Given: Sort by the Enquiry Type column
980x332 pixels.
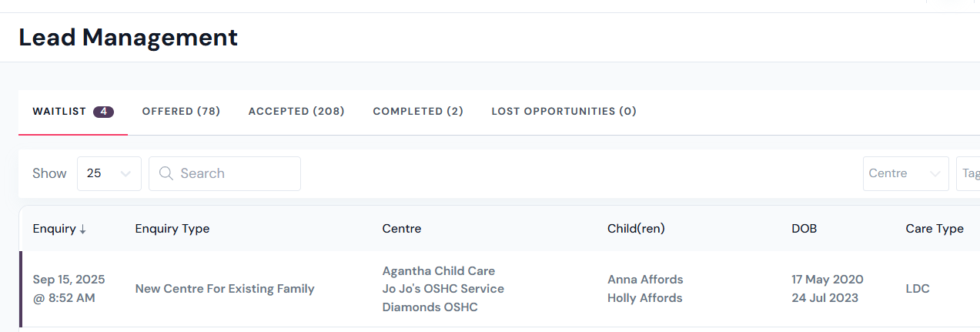Looking at the screenshot, I should (x=172, y=229).
